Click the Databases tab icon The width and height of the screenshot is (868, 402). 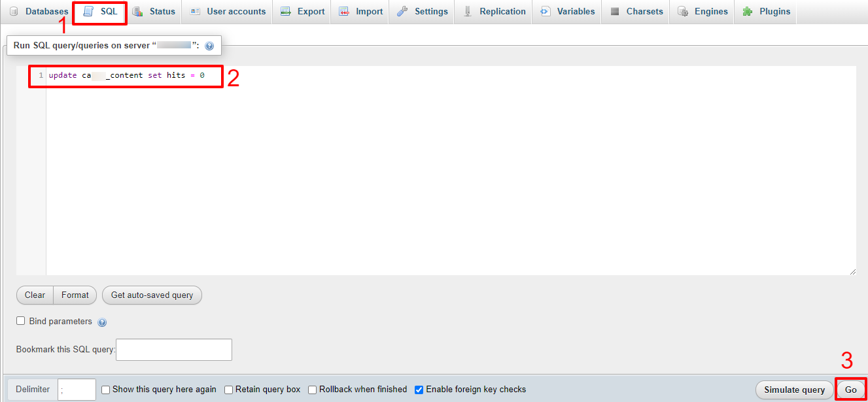14,12
